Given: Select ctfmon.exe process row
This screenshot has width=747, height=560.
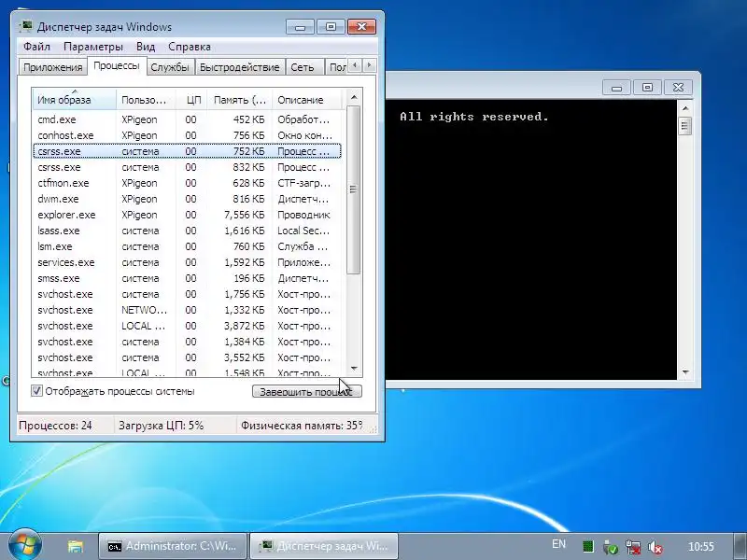Looking at the screenshot, I should pos(188,183).
